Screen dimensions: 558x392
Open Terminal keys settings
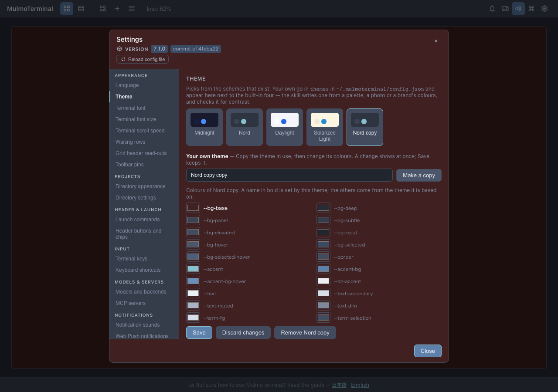tap(144, 259)
